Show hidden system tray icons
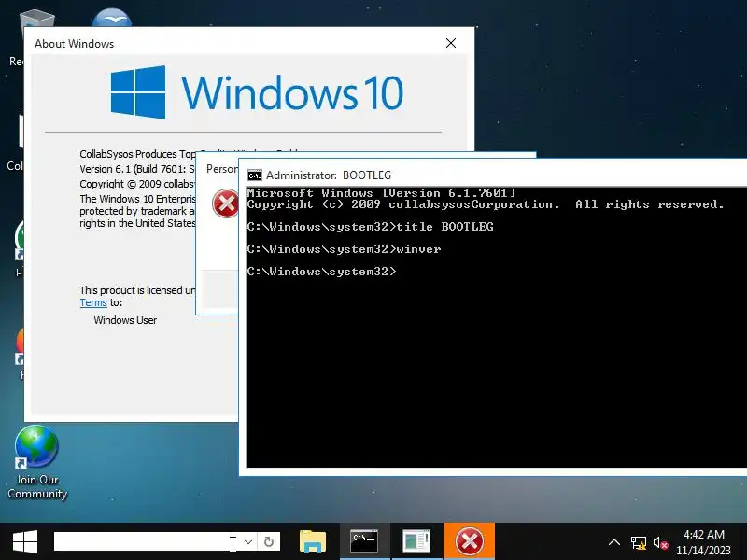This screenshot has height=560, width=747. click(x=614, y=542)
